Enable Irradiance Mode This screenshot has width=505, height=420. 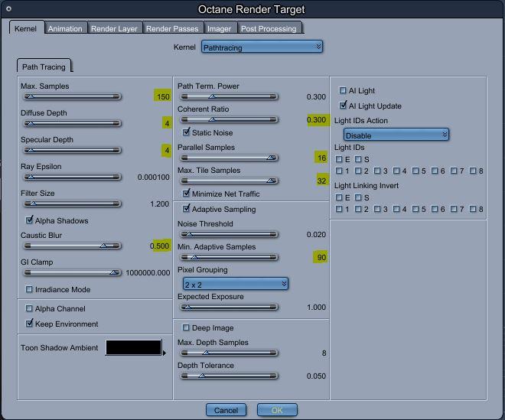tap(29, 289)
